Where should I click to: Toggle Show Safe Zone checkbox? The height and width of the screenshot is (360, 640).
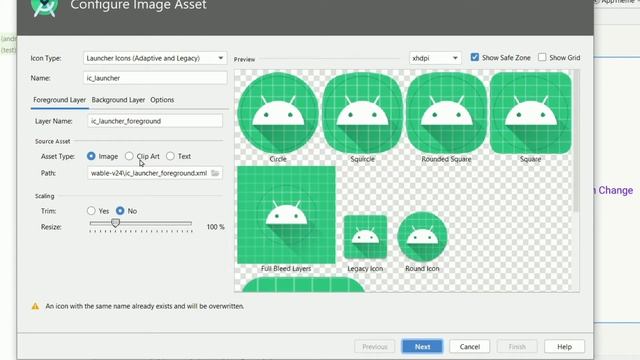[474, 57]
